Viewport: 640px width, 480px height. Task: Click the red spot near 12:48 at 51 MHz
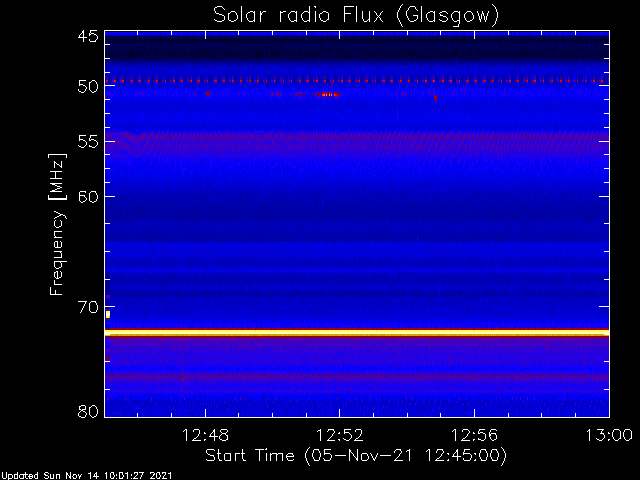[208, 93]
